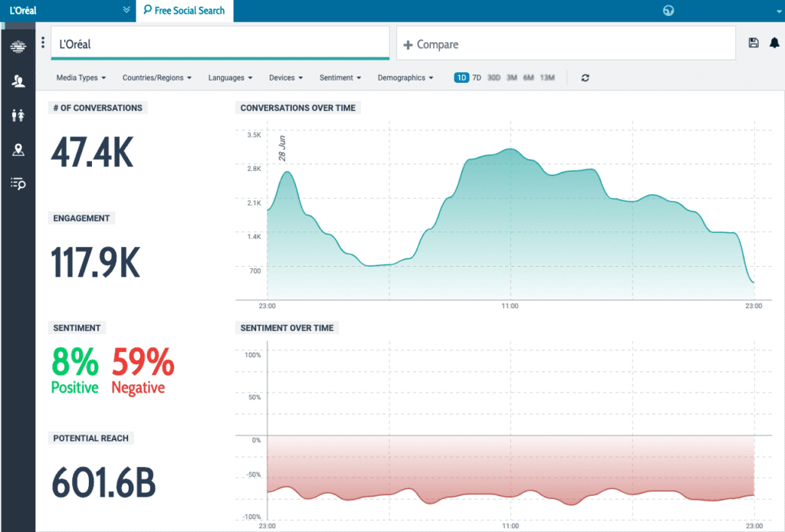Open the Demographics filter dropdown

point(406,78)
